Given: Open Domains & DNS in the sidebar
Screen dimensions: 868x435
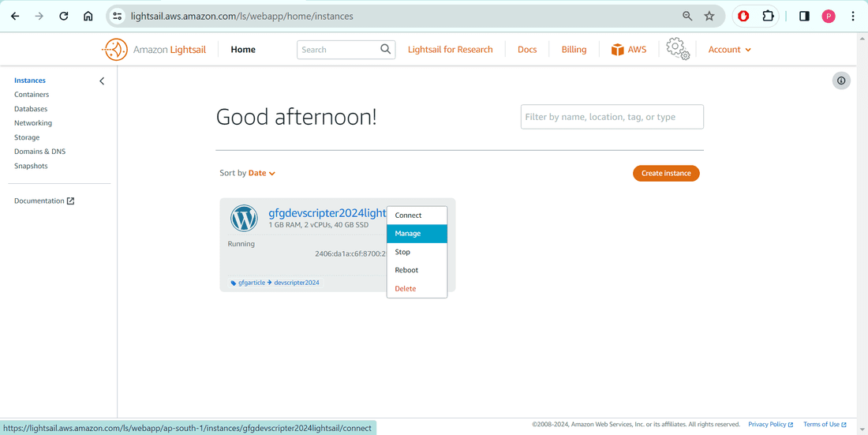Looking at the screenshot, I should (40, 152).
